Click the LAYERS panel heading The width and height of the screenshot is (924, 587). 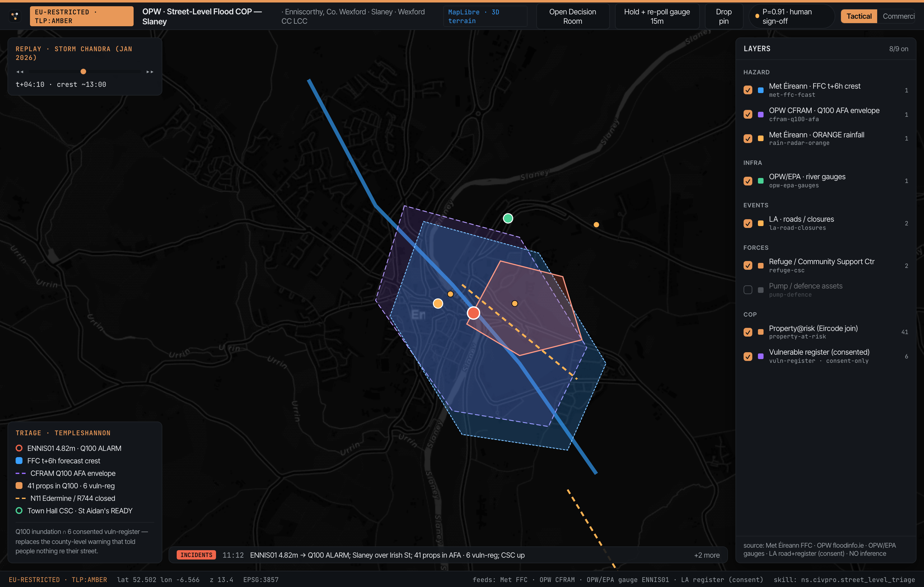(757, 49)
